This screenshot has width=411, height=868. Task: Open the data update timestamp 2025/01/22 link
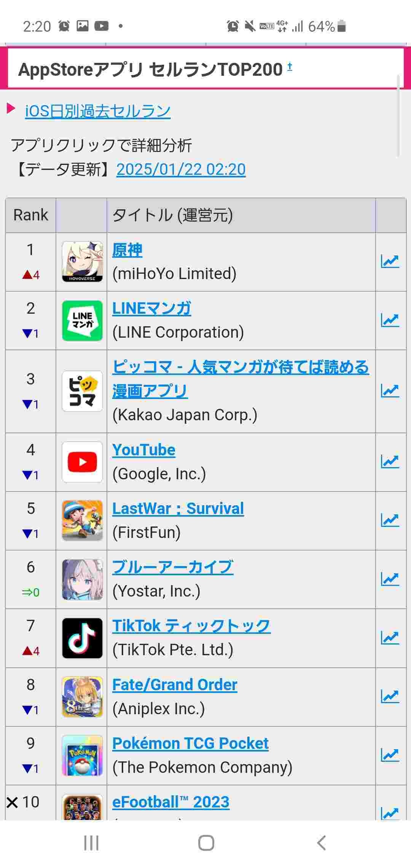point(181,169)
